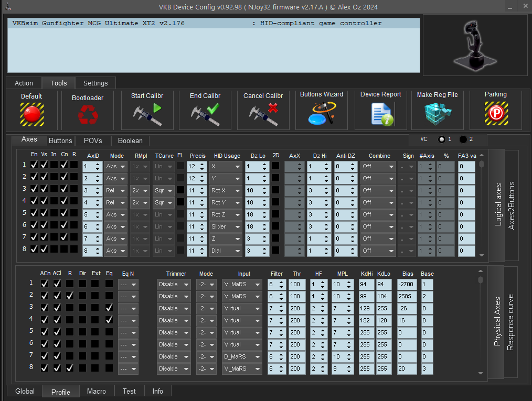Click the End Calibr caliper icon
The width and height of the screenshot is (532, 401).
pyautogui.click(x=205, y=114)
